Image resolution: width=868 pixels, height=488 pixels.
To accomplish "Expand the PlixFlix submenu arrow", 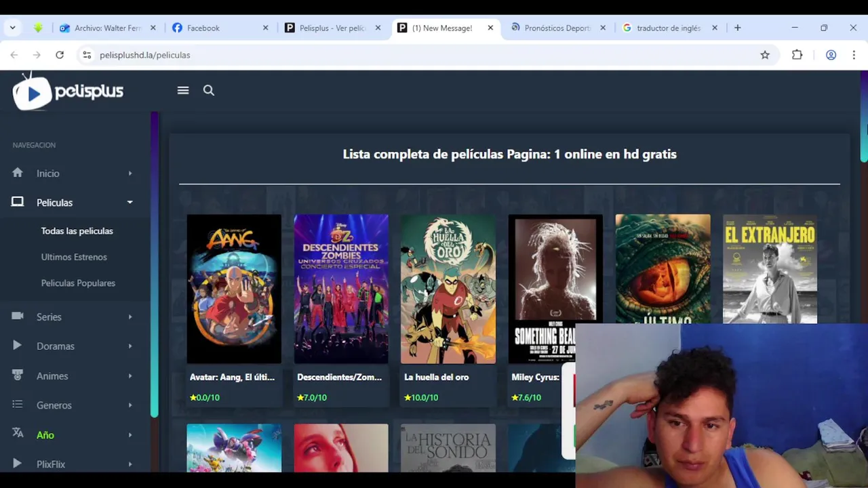I will tap(130, 464).
